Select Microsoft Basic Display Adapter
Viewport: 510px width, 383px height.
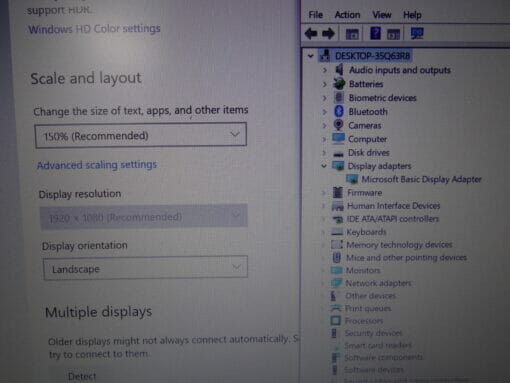tap(422, 179)
